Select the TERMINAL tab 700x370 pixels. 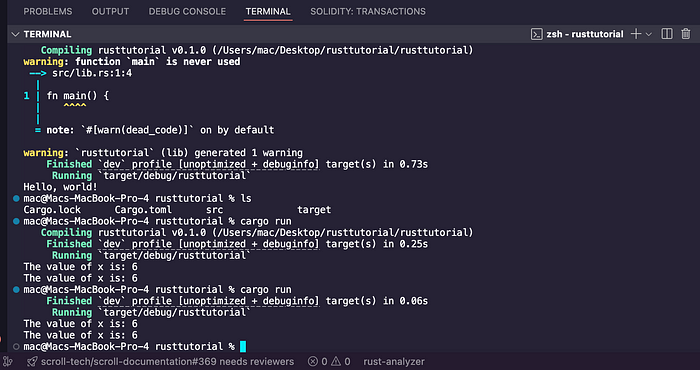[x=268, y=12]
